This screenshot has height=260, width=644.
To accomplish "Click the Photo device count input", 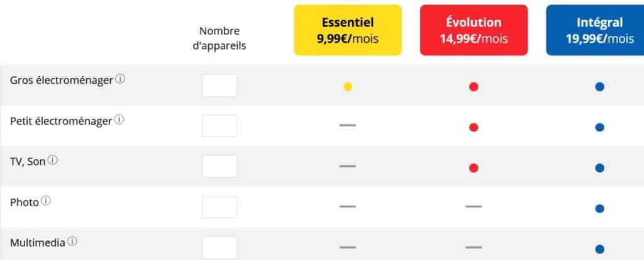I will pyautogui.click(x=219, y=207).
